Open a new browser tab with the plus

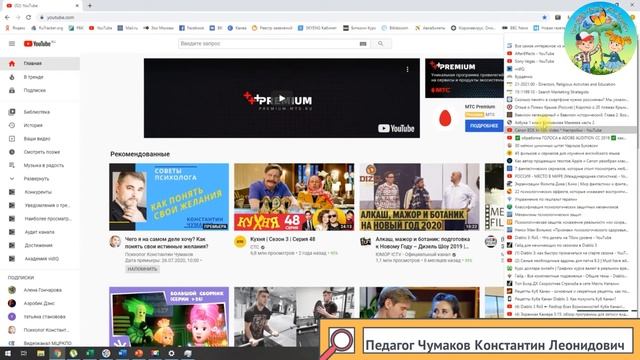[90, 6]
